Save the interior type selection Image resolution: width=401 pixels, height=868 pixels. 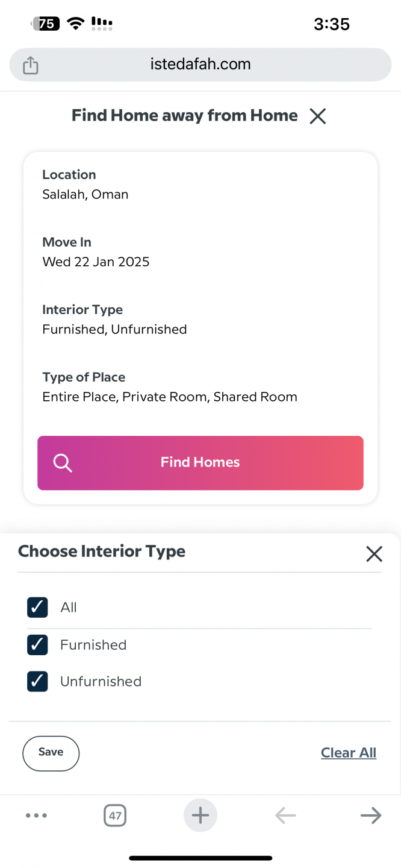pyautogui.click(x=51, y=753)
